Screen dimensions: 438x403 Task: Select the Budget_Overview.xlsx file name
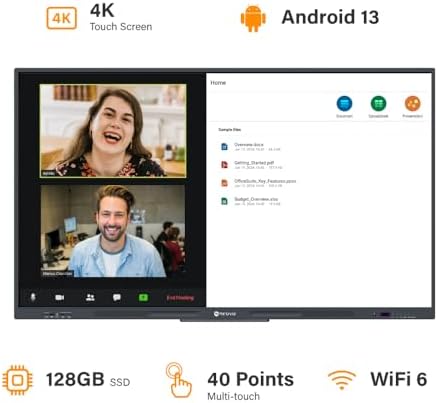(256, 199)
